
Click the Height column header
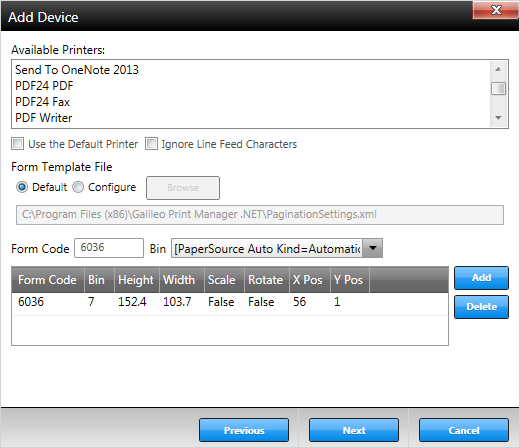[137, 280]
